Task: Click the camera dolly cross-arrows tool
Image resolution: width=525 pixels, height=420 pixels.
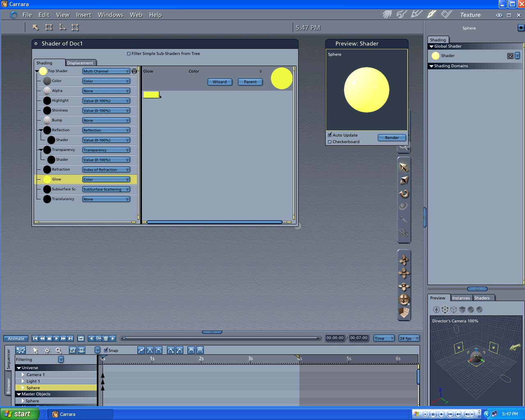Action: tap(404, 260)
